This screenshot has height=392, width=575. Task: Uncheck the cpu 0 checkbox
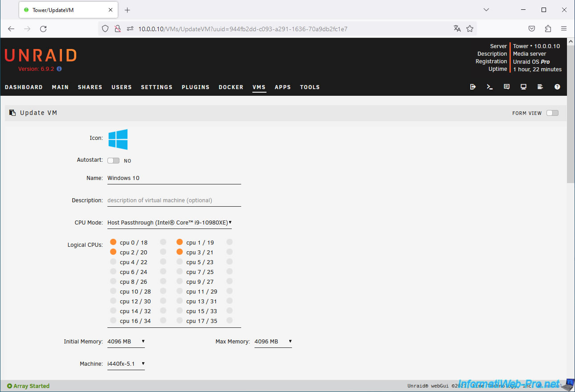tap(113, 242)
